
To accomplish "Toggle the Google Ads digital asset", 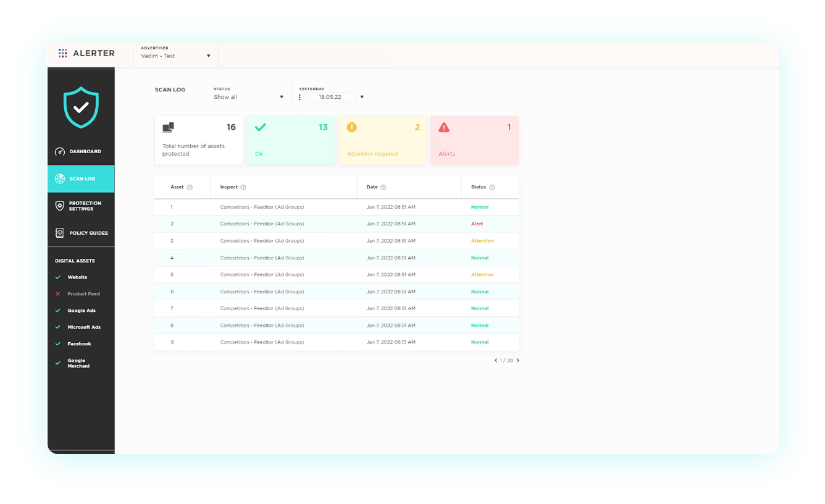I will point(58,311).
